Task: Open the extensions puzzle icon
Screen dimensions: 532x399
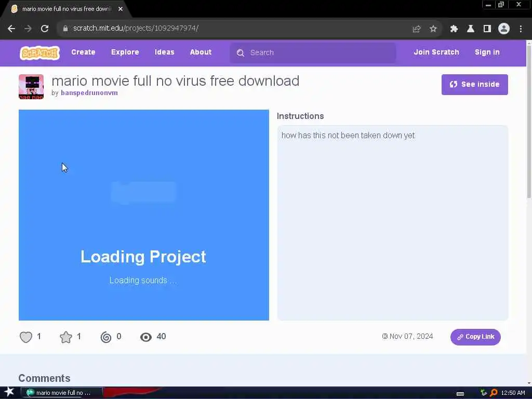Action: click(x=454, y=29)
